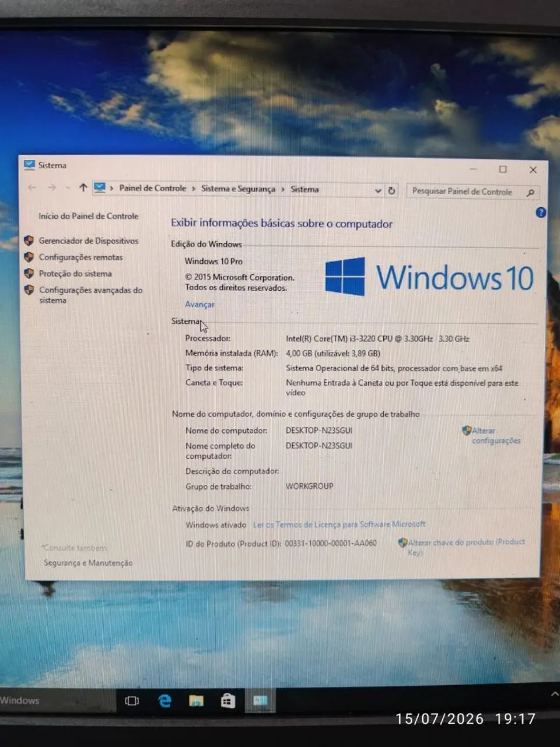
Task: Click the Windows 10 logo graphic
Action: click(x=429, y=277)
